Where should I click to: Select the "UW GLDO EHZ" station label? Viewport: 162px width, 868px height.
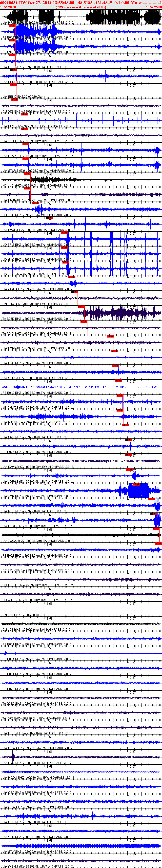point(13,378)
